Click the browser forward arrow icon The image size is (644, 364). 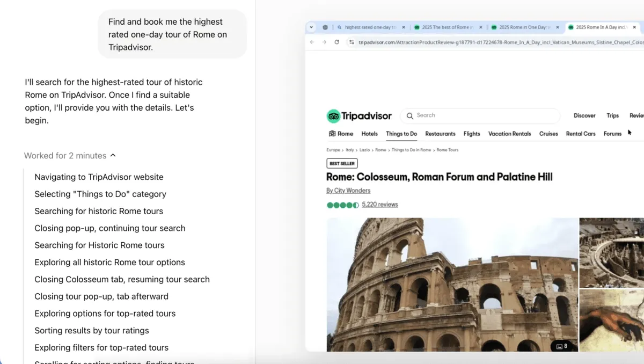pyautogui.click(x=324, y=42)
